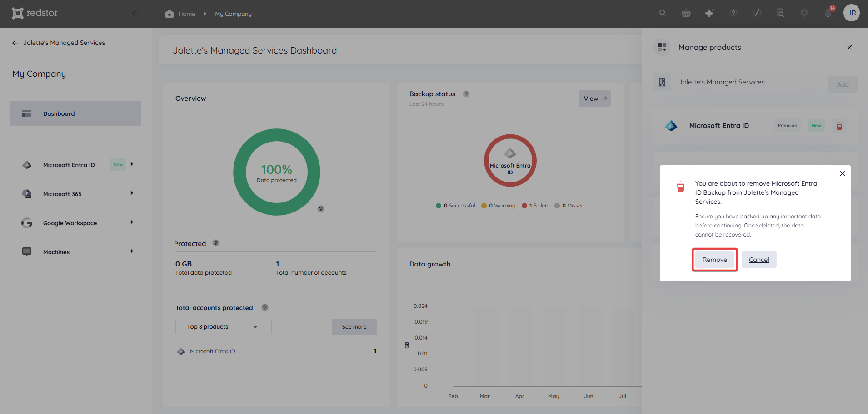Close the remove confirmation dialog
Viewport: 868px width, 414px height.
[843, 173]
